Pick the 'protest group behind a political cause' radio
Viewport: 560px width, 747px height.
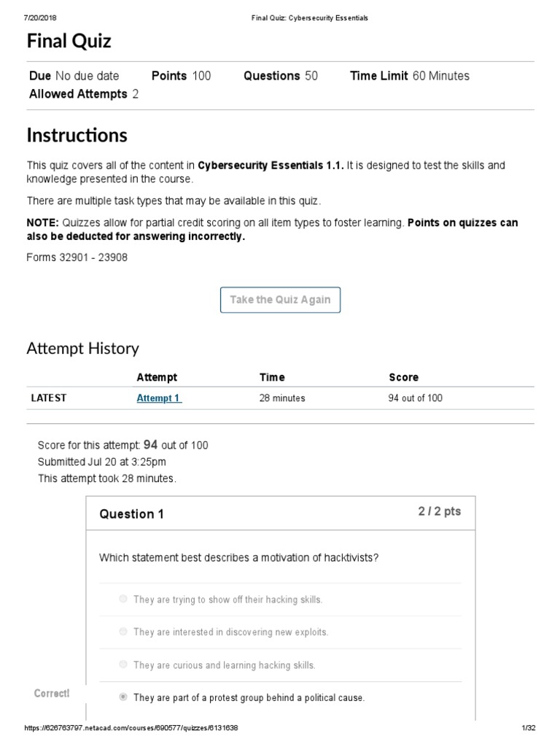click(x=123, y=697)
